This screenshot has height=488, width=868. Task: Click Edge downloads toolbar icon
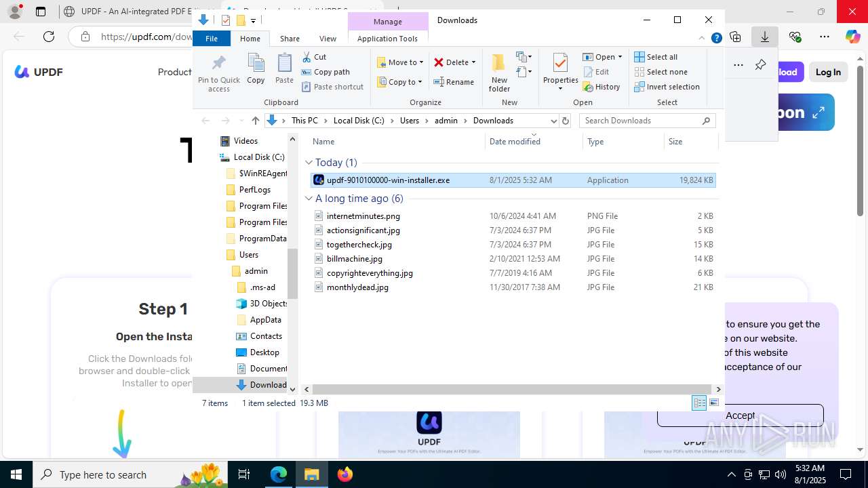pos(765,37)
